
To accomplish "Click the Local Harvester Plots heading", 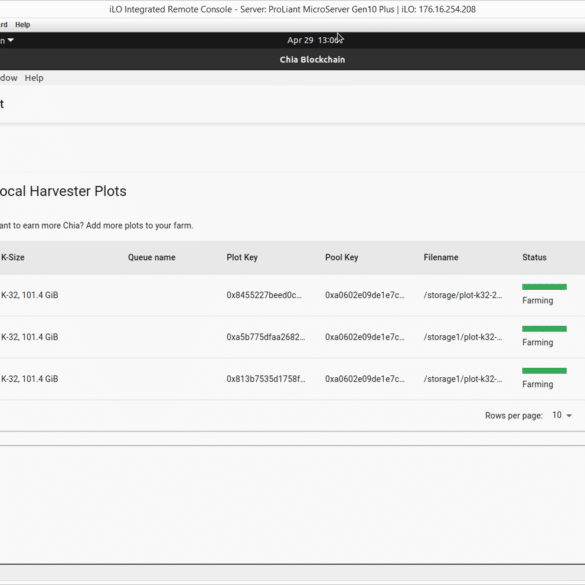I will (x=63, y=191).
